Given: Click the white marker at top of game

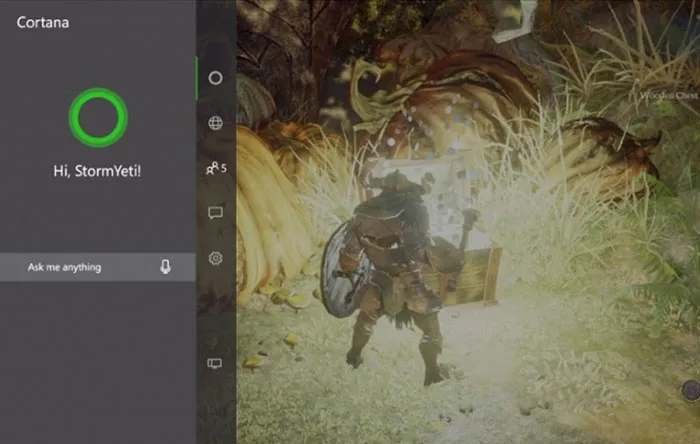Looking at the screenshot, I should point(514,22).
